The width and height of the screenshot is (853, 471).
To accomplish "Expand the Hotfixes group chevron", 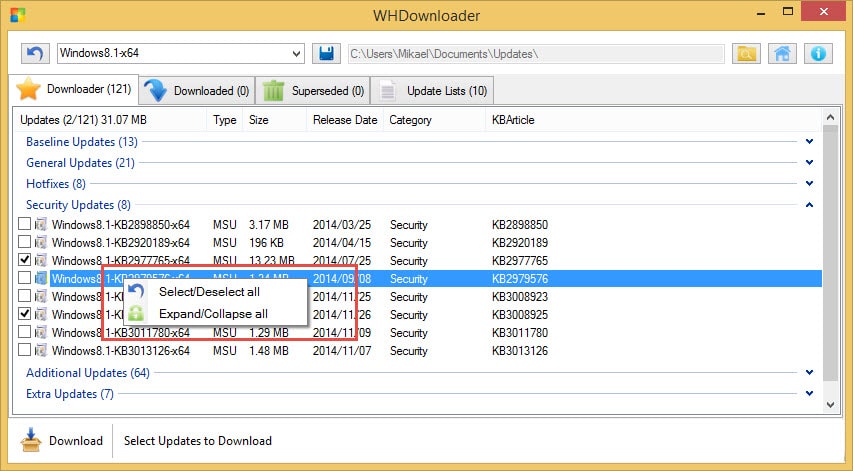I will [809, 183].
